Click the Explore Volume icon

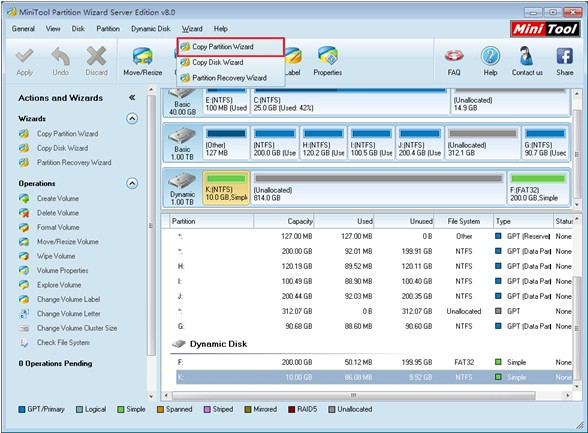[x=24, y=285]
